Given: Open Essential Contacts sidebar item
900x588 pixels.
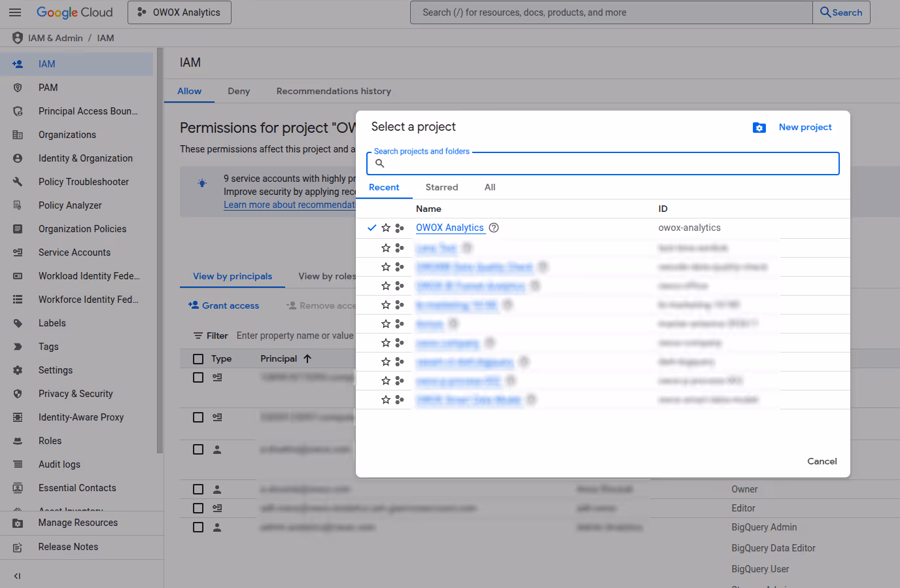Looking at the screenshot, I should (77, 488).
